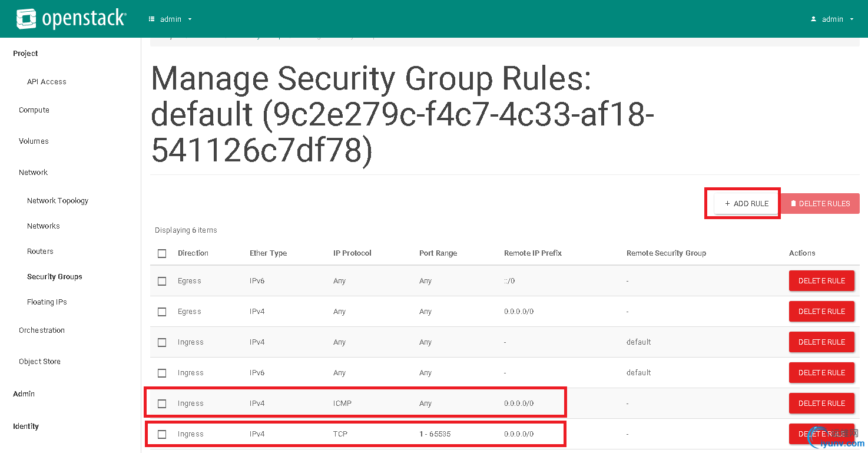Delete the Ingress IPv6 rule

pos(821,373)
